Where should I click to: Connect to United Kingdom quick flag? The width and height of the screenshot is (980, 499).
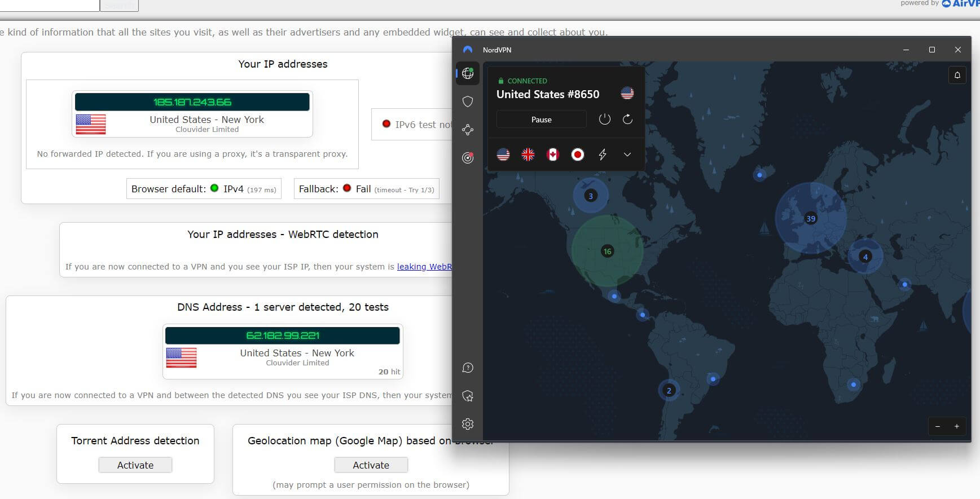click(528, 154)
